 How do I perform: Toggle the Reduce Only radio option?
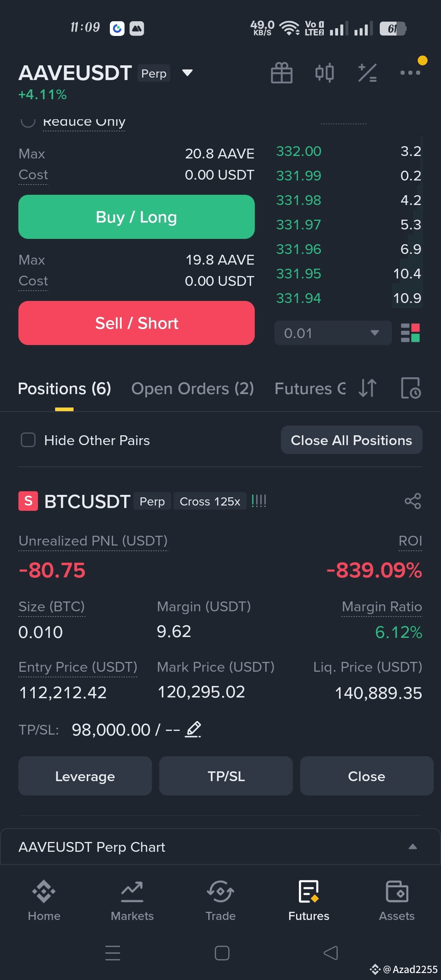pos(28,121)
